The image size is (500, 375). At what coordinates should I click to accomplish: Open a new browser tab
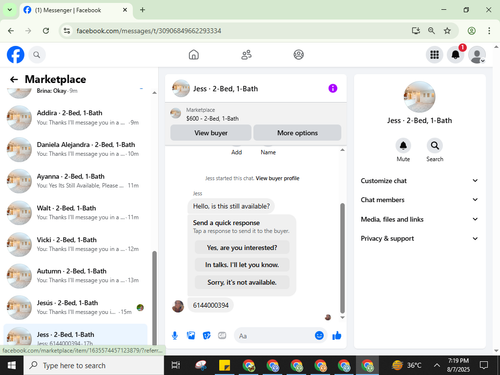click(x=142, y=10)
